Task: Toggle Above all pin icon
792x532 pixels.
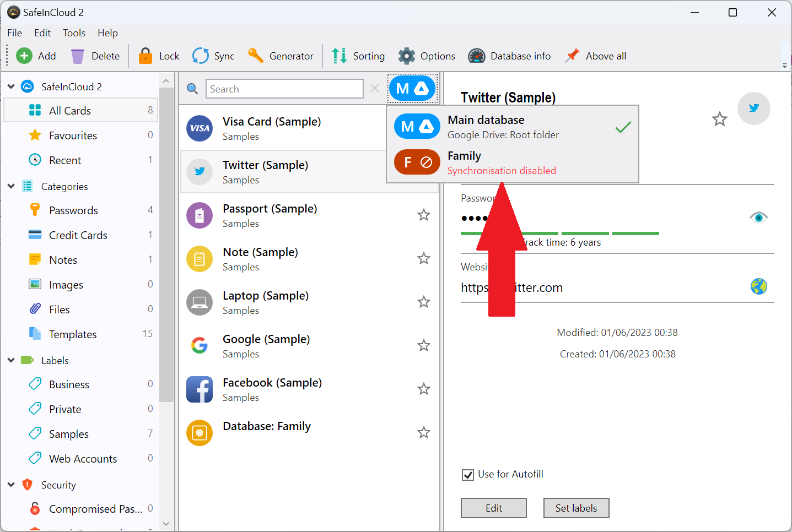Action: pos(573,56)
